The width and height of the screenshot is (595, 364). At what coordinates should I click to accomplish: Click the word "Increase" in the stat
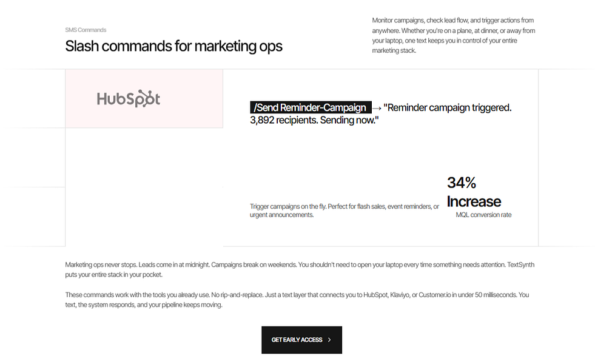click(474, 201)
